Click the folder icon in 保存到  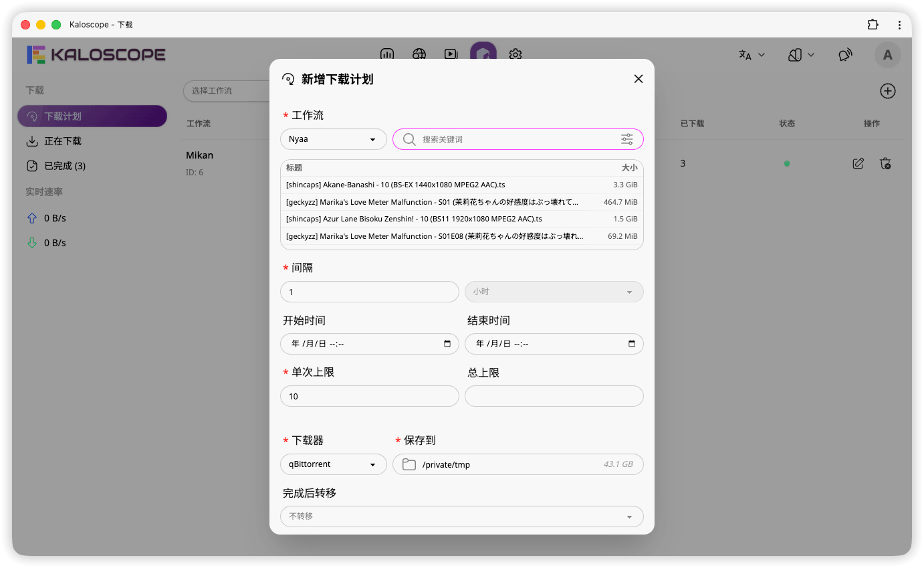409,464
